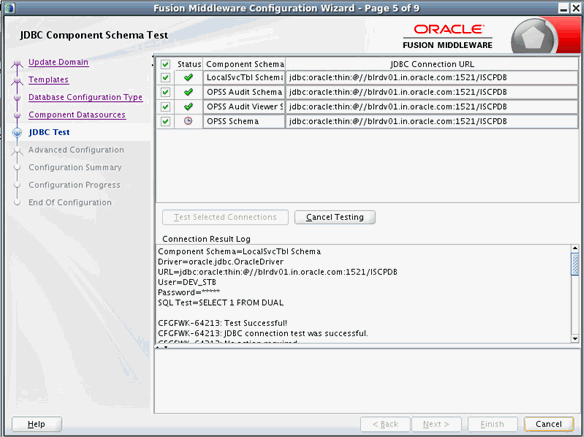Image resolution: width=584 pixels, height=437 pixels.
Task: Uncheck the LocalSvcTbl Schema row checkbox
Action: 165,77
